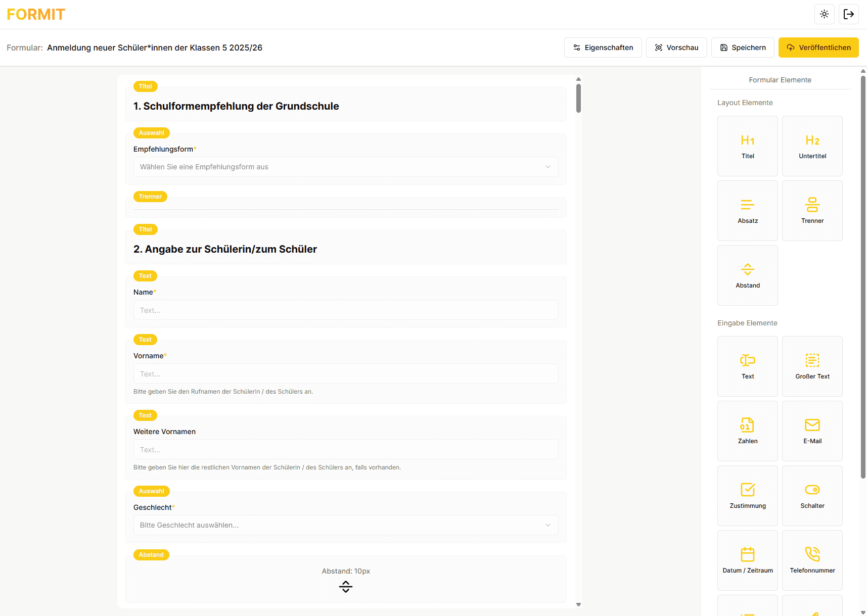The image size is (867, 616).
Task: Click the form canvas vertical scrollbar thumb
Action: (578, 98)
